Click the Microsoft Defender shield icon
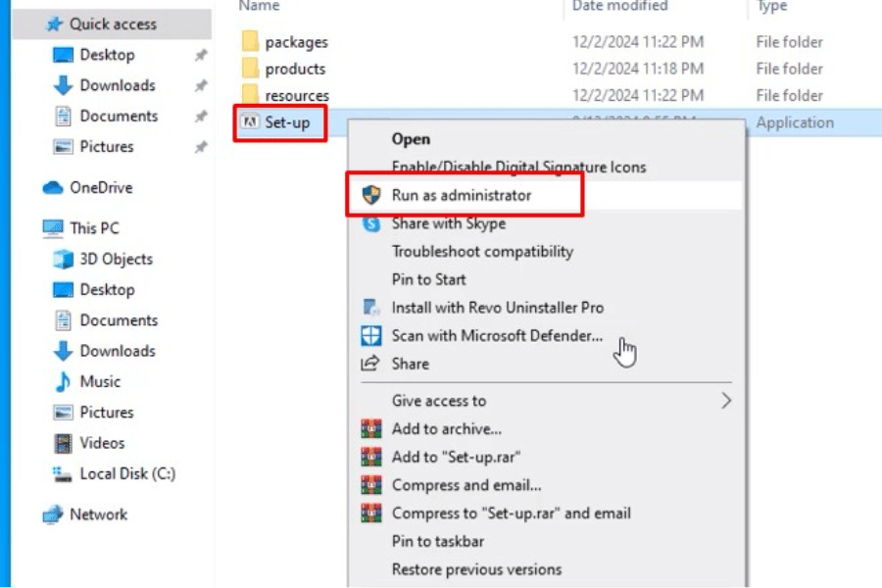This screenshot has width=882, height=588. (371, 336)
